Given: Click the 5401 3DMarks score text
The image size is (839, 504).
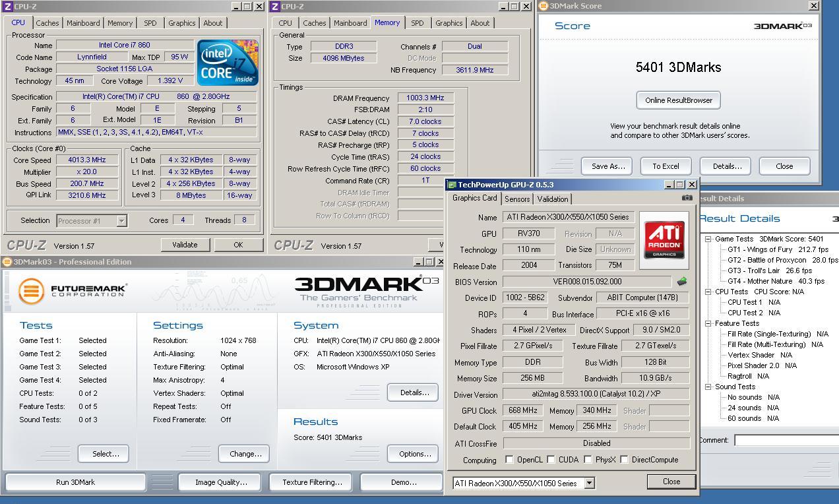Looking at the screenshot, I should [678, 67].
